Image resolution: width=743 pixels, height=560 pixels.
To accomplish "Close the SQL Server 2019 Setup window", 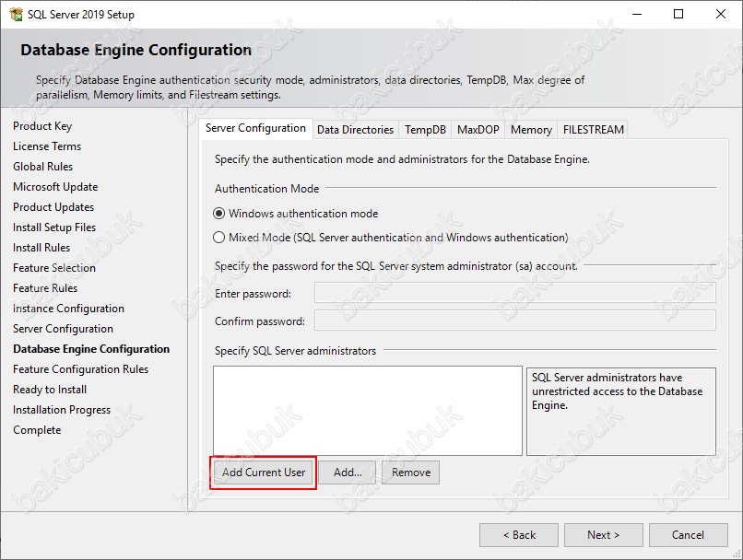I will tap(720, 14).
